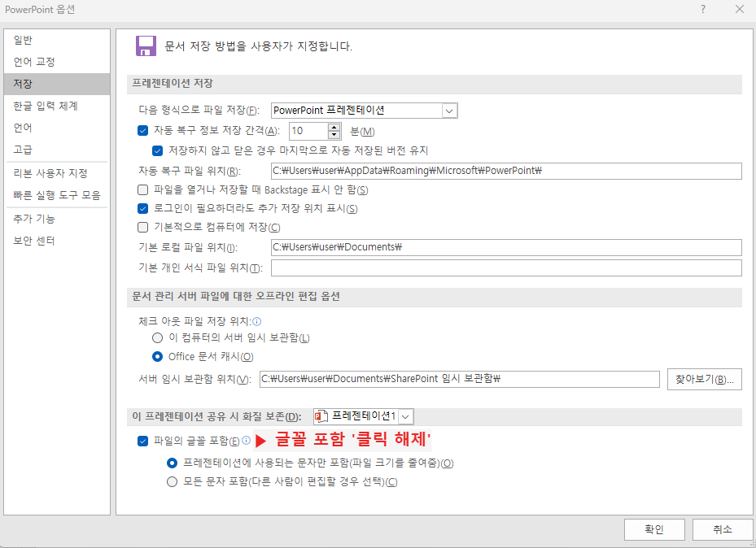Screen dimensions: 756x548
Task: Open the 다음 형식으로 파일 저장 dropdown
Action: [448, 111]
